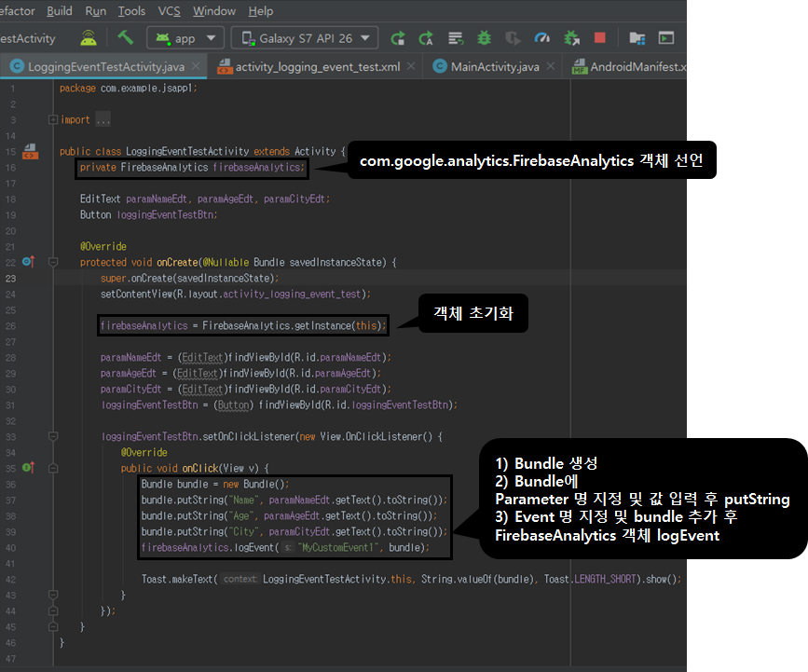808x672 pixels.
Task: Start debugging with the green bug icon
Action: (484, 37)
